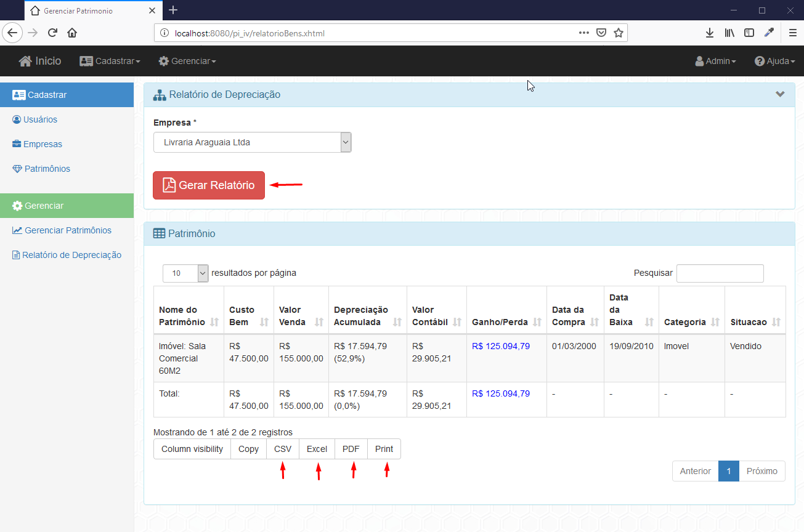
Task: Sort table by Custo Bem column
Action: [249, 310]
